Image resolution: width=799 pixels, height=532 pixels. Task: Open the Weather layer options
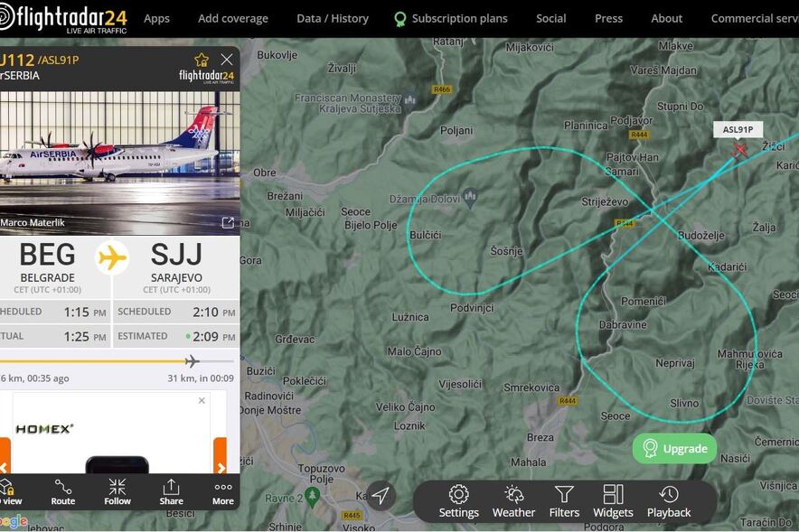coord(513,501)
